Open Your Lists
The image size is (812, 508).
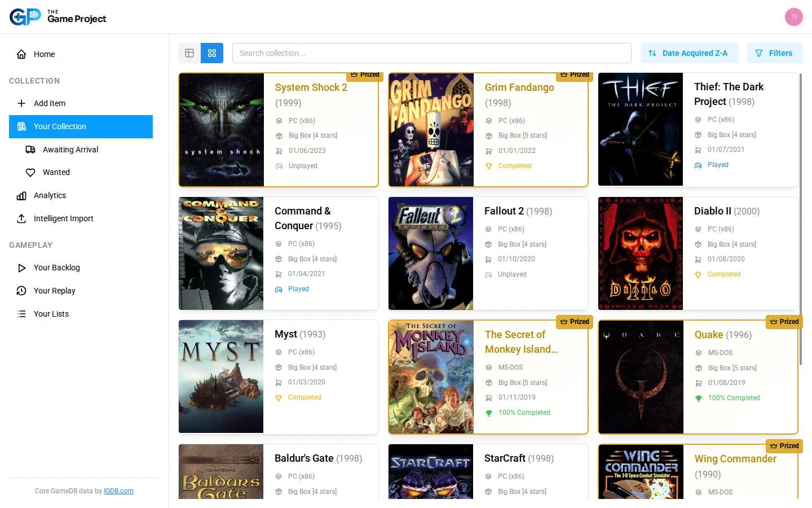[x=81, y=314]
